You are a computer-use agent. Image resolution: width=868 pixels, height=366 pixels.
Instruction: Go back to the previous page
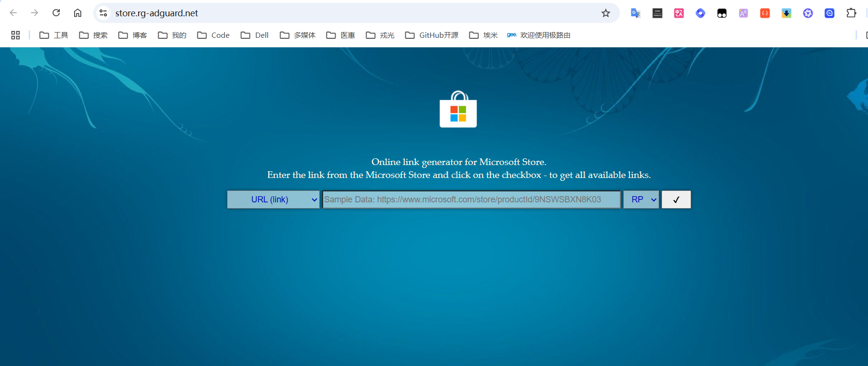[13, 13]
